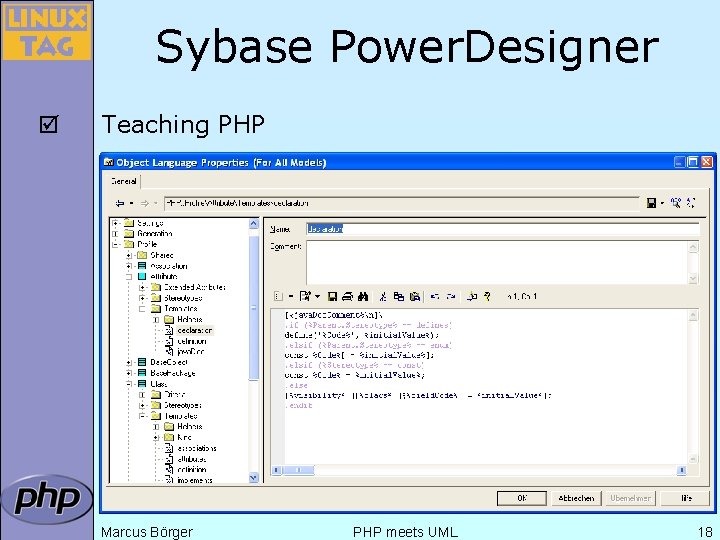The width and height of the screenshot is (720, 540).
Task: Click the code editor scroll up arrow
Action: [x=693, y=315]
